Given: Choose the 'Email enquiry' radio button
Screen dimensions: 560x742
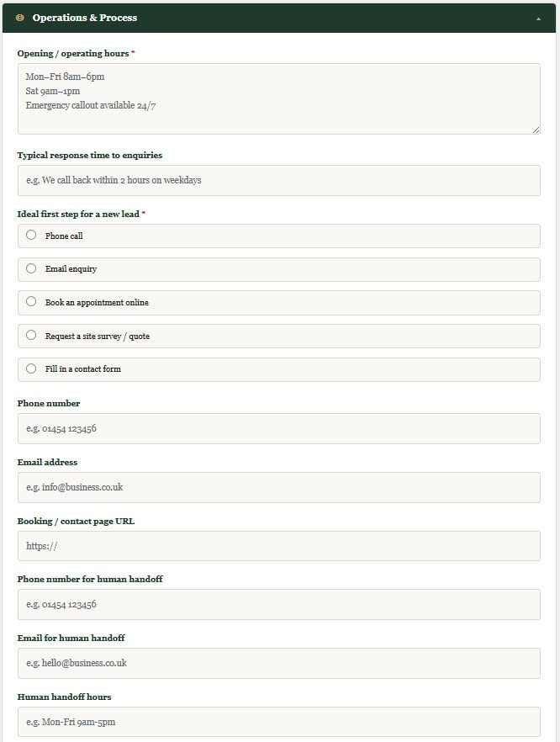Looking at the screenshot, I should (31, 269).
